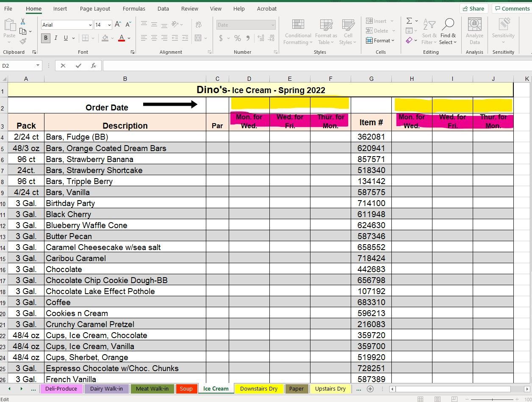
Task: Click the Copy icon in Clipboard
Action: [x=23, y=31]
